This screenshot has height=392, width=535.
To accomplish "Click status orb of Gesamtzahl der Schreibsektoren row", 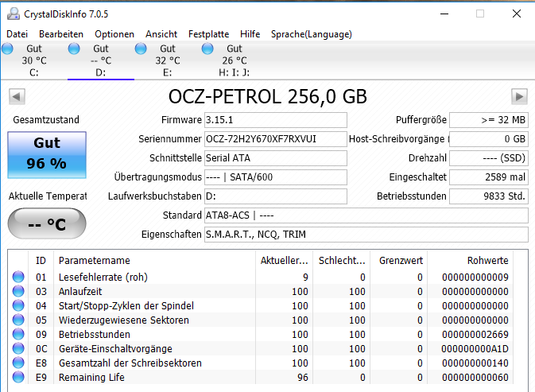I will [18, 363].
